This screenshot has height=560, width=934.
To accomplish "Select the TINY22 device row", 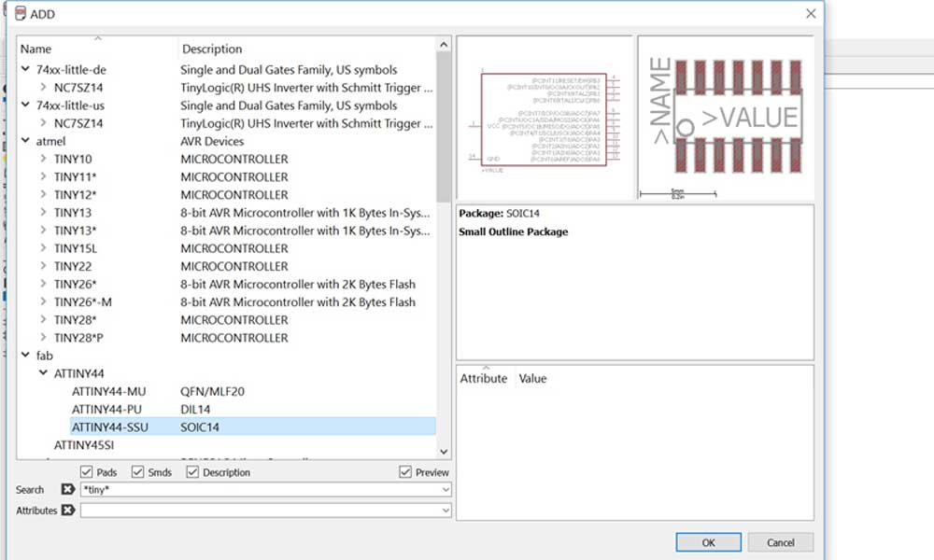I will click(x=73, y=266).
